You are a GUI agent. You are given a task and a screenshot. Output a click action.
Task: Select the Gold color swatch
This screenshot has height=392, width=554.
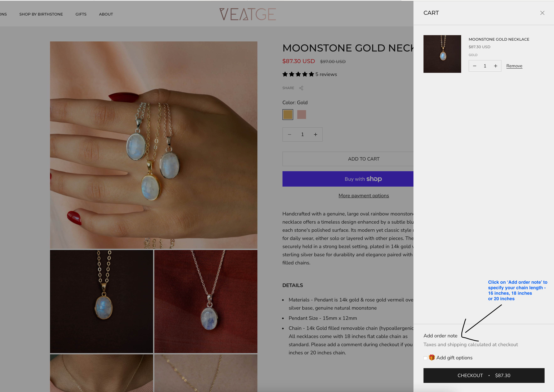288,115
